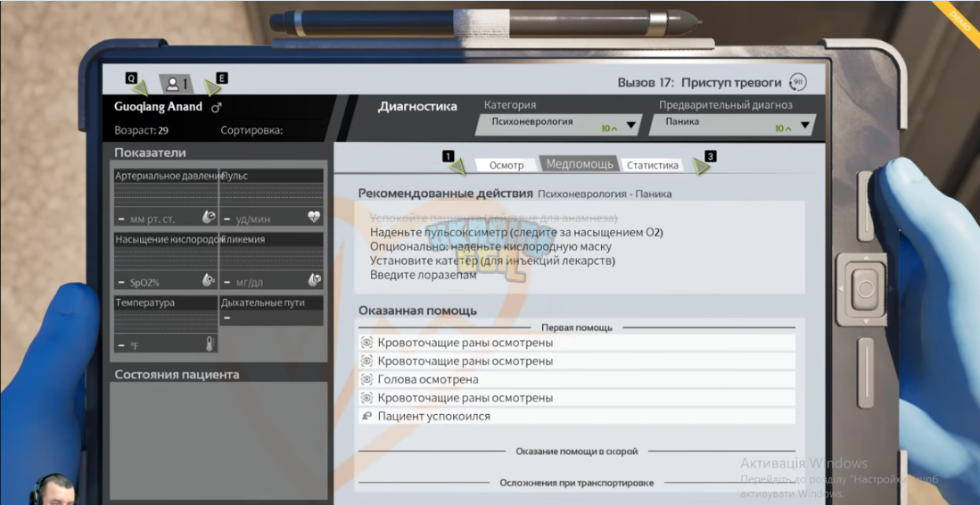Click the heart pulse icon

click(x=314, y=217)
